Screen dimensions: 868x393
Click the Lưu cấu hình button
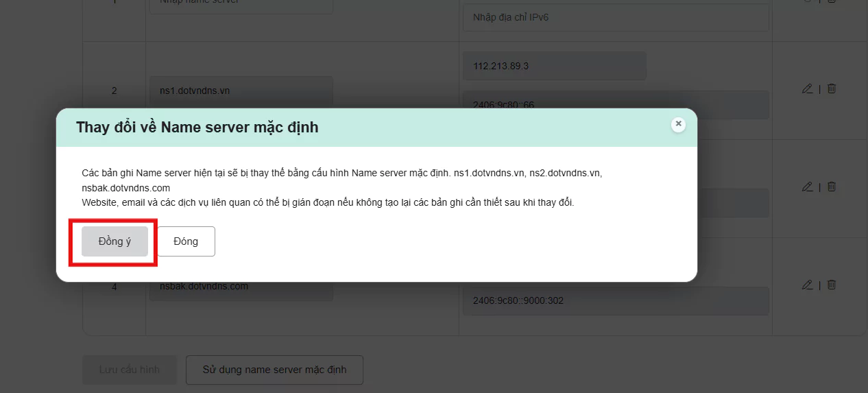coord(130,370)
